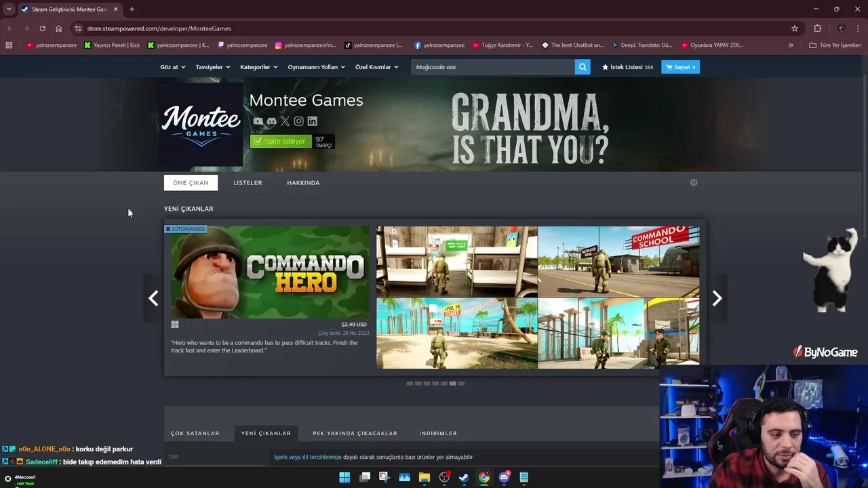View site information icon in address bar
The width and height of the screenshot is (868, 488).
pos(78,28)
